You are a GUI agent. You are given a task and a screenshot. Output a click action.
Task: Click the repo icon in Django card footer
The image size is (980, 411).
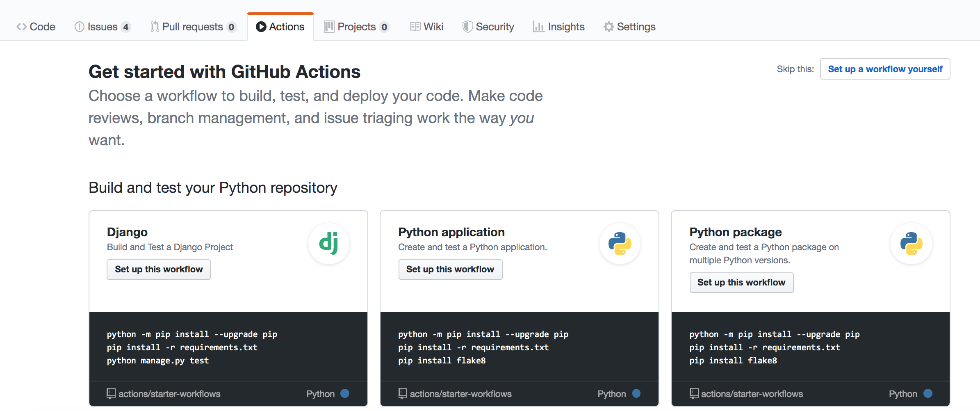111,394
